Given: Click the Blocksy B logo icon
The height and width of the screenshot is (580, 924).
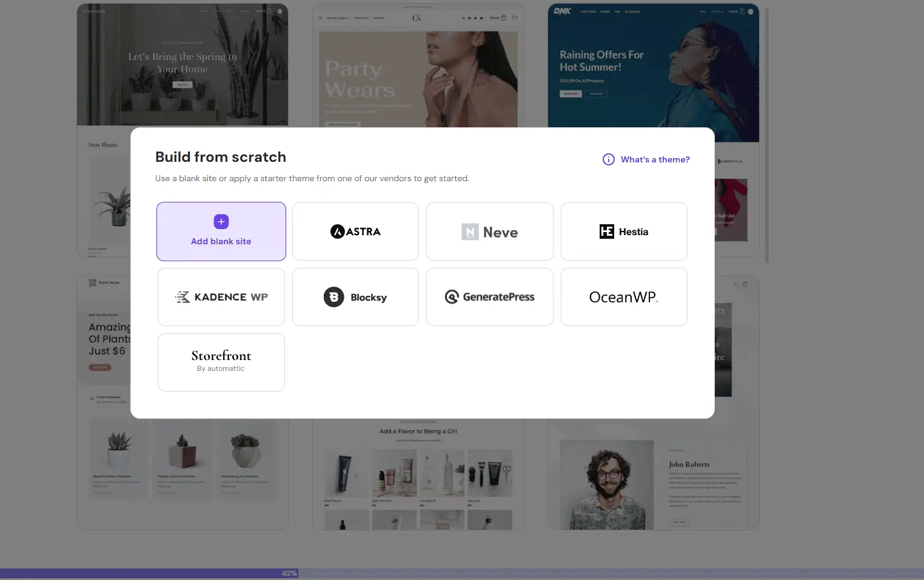Looking at the screenshot, I should click(x=333, y=297).
